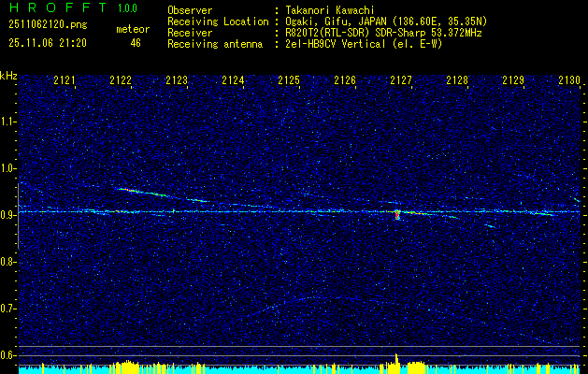Click the Receiving antenna label
The image size is (588, 374).
(215, 44)
